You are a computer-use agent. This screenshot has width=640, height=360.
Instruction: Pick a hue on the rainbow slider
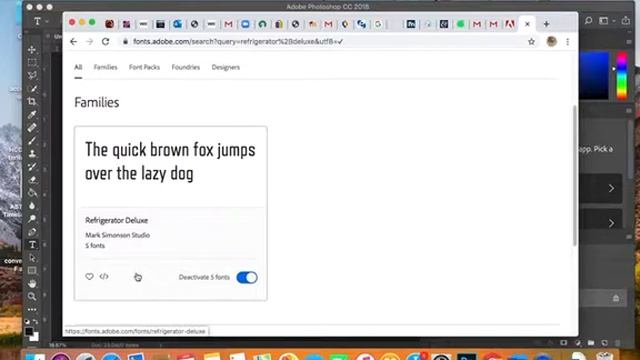tap(622, 76)
